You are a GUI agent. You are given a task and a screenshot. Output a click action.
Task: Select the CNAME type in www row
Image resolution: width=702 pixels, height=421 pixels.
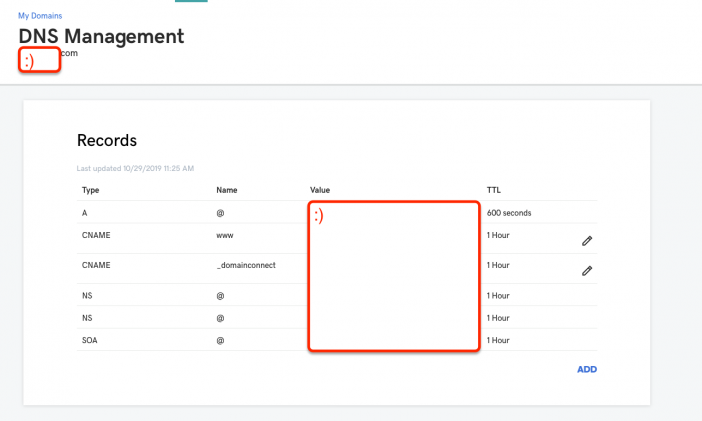coord(96,236)
